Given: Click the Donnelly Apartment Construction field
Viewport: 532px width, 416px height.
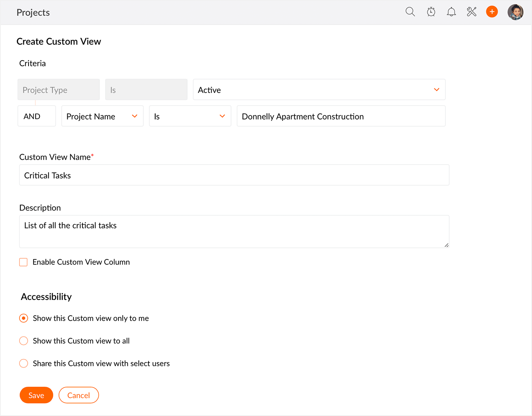Looking at the screenshot, I should click(341, 116).
